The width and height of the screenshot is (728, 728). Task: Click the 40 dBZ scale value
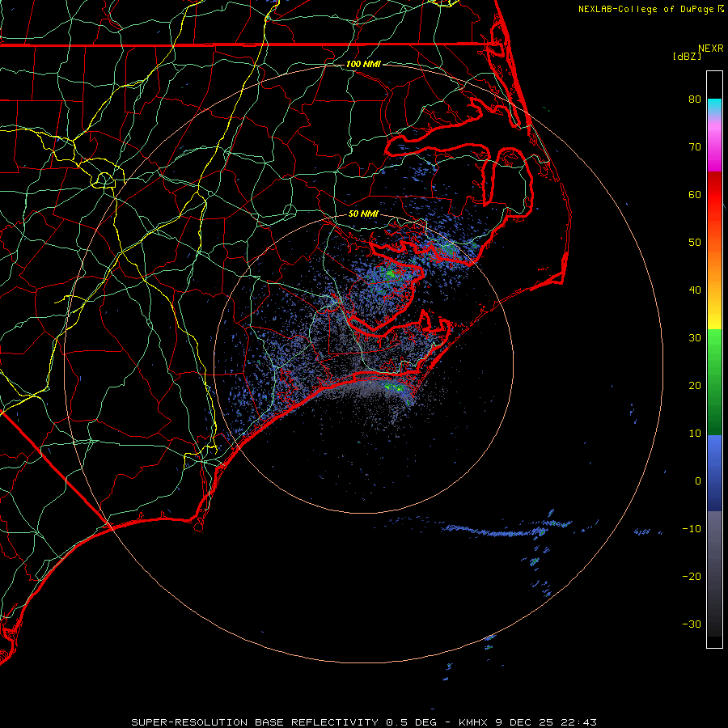(695, 290)
